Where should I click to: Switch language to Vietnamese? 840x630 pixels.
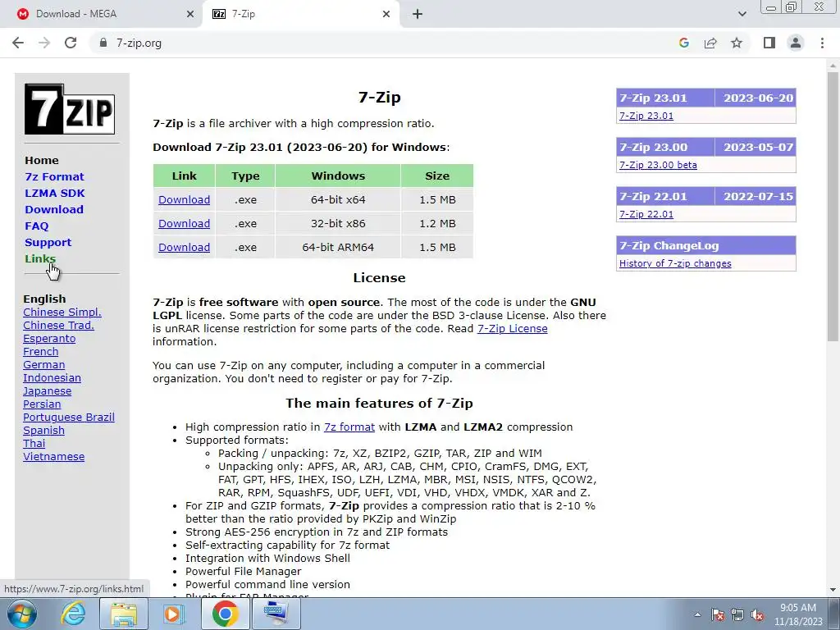[53, 456]
